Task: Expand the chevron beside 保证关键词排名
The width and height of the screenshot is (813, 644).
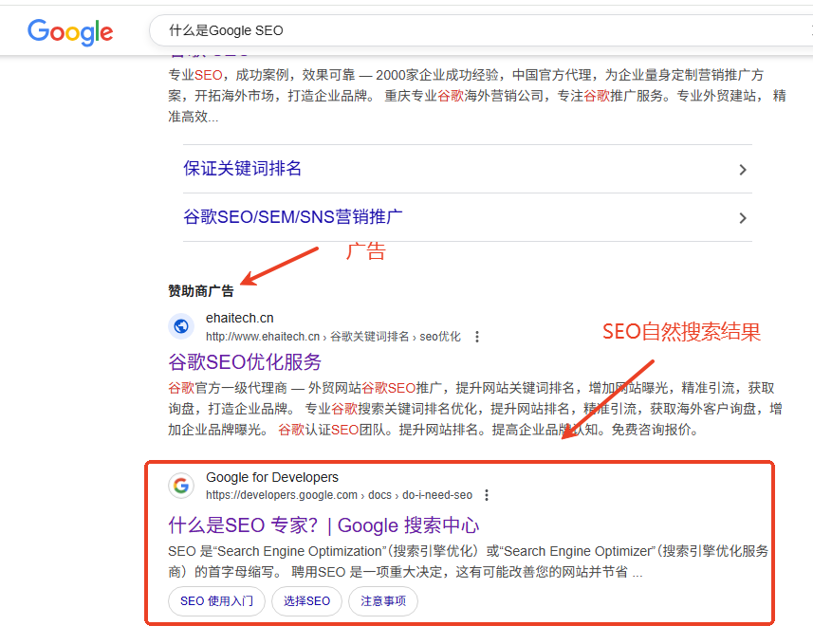Action: click(743, 170)
